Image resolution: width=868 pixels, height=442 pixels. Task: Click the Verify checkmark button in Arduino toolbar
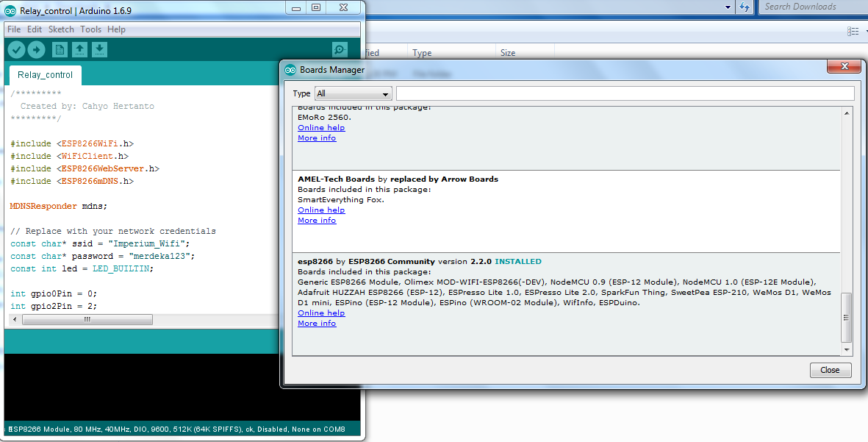17,50
